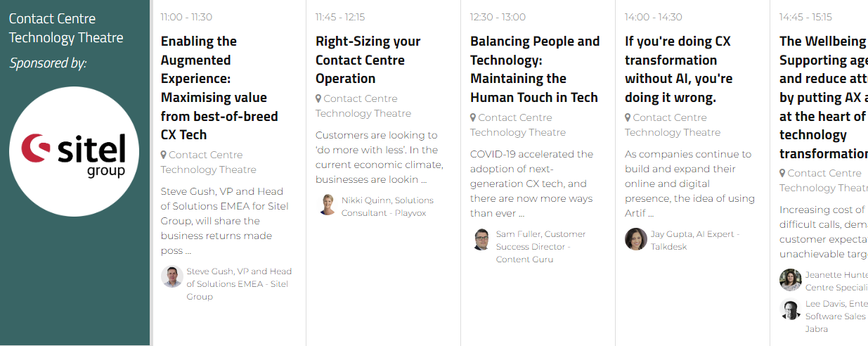Click the 11:00 - 11:30 time slot label

point(186,17)
